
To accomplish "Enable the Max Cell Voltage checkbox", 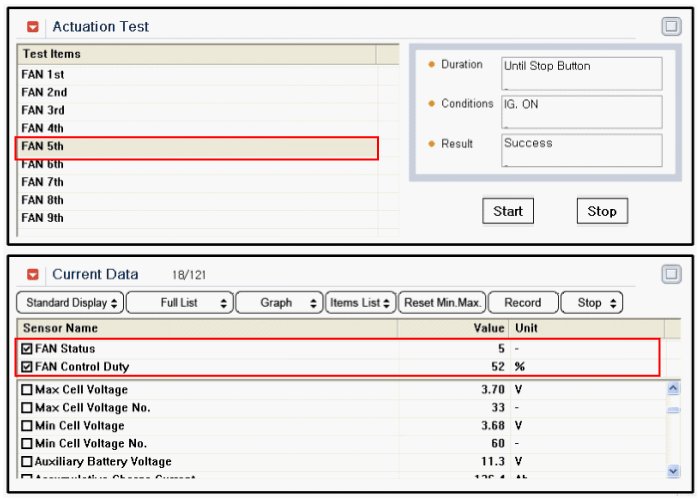I will pos(27,390).
